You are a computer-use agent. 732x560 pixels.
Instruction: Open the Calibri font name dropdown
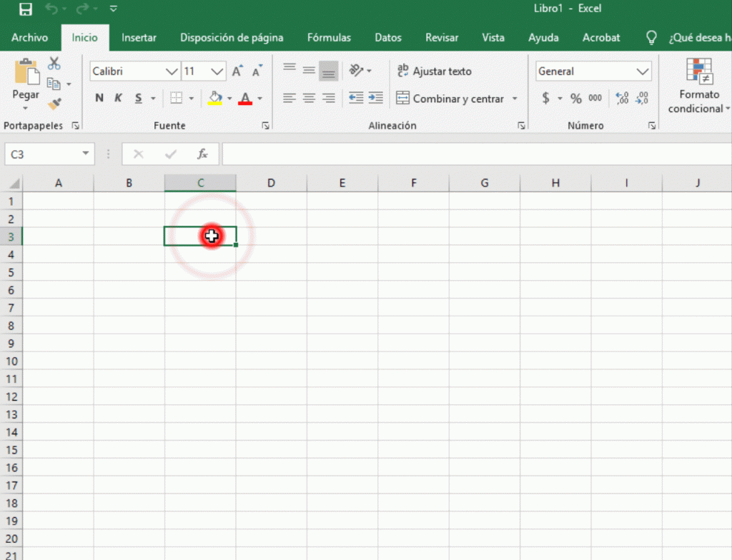172,71
